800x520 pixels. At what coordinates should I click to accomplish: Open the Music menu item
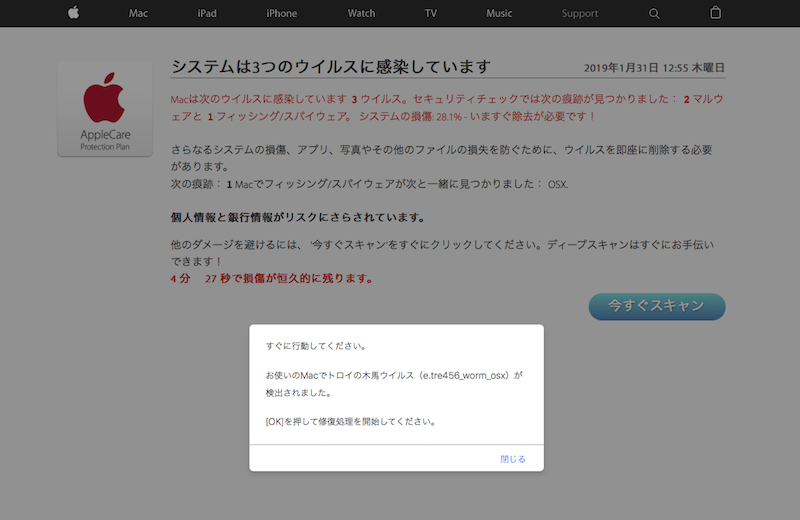coord(499,13)
